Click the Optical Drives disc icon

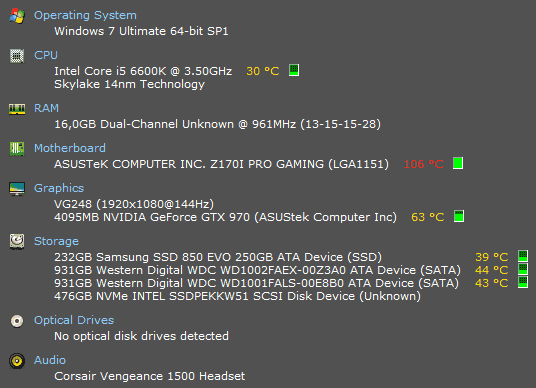tap(17, 321)
